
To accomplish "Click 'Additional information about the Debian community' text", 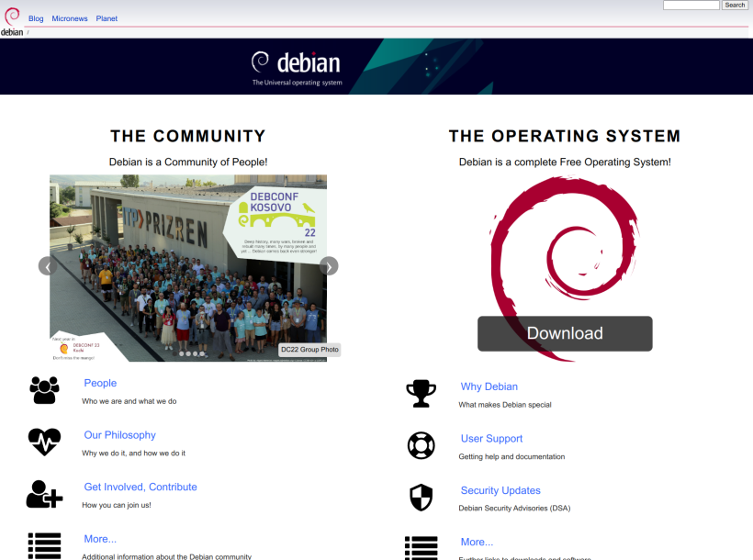I will point(166,556).
